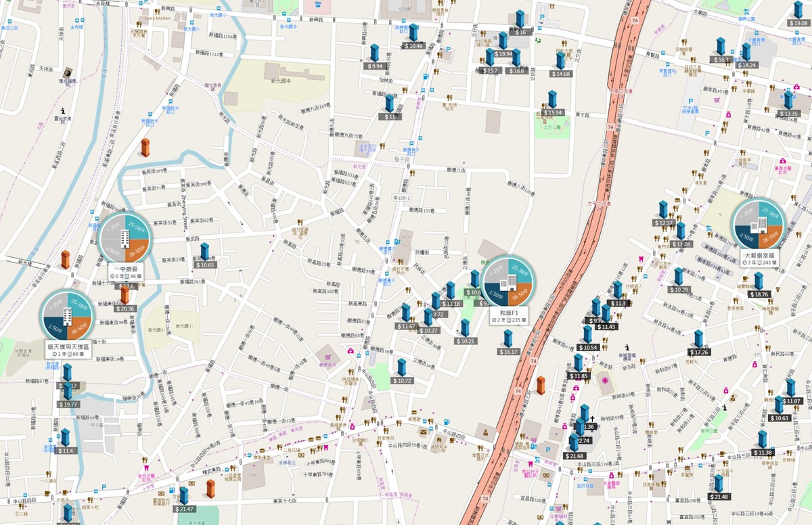Click the $11.85 price label
Viewport: 812px width, 525px height.
point(579,375)
